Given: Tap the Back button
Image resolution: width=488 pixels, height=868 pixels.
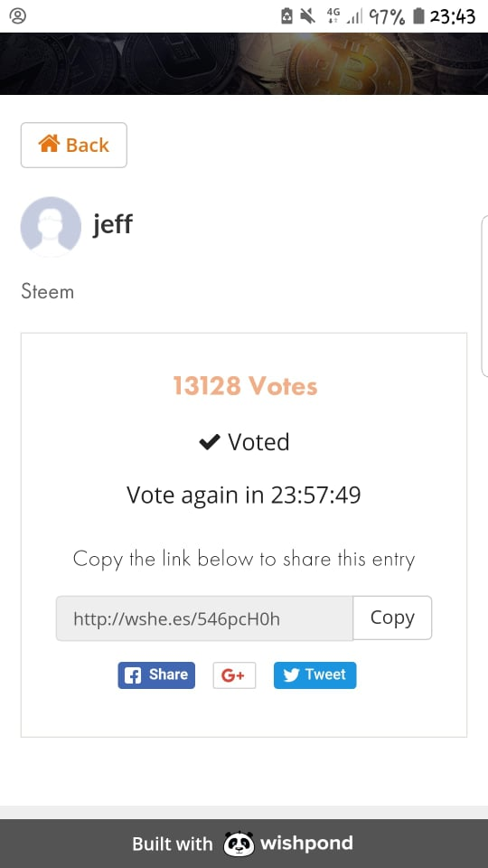Looking at the screenshot, I should 73,145.
